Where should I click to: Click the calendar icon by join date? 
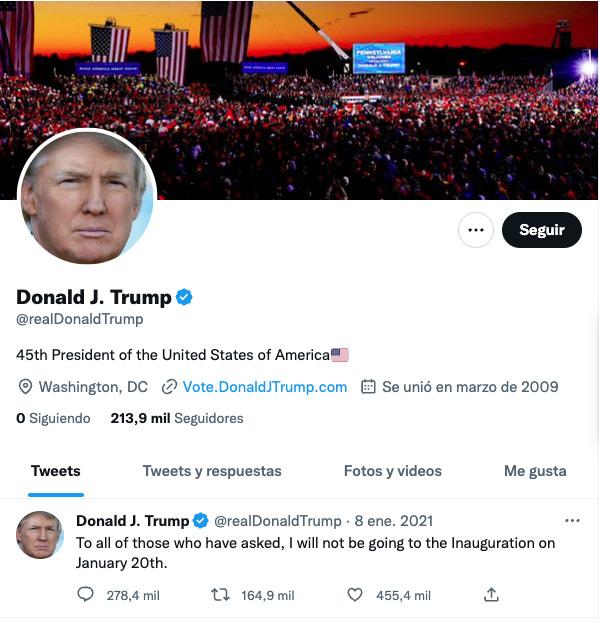[x=368, y=387]
